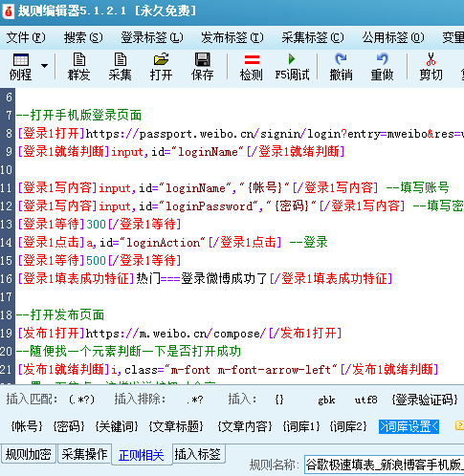
Task: Open the 发布标签(T) menu
Action: click(232, 38)
